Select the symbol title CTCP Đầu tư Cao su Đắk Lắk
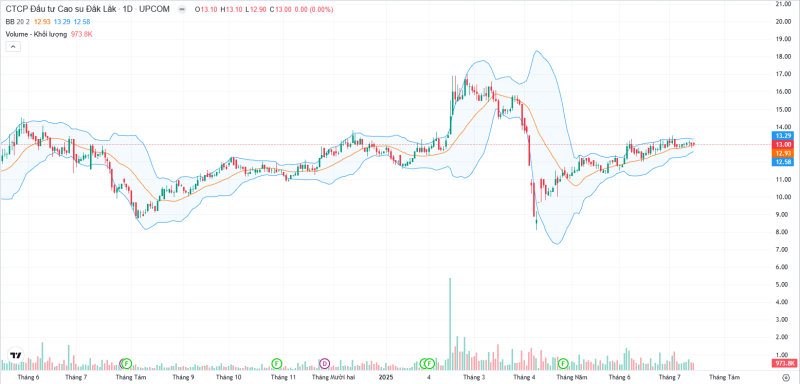Image resolution: width=800 pixels, height=384 pixels. point(60,10)
